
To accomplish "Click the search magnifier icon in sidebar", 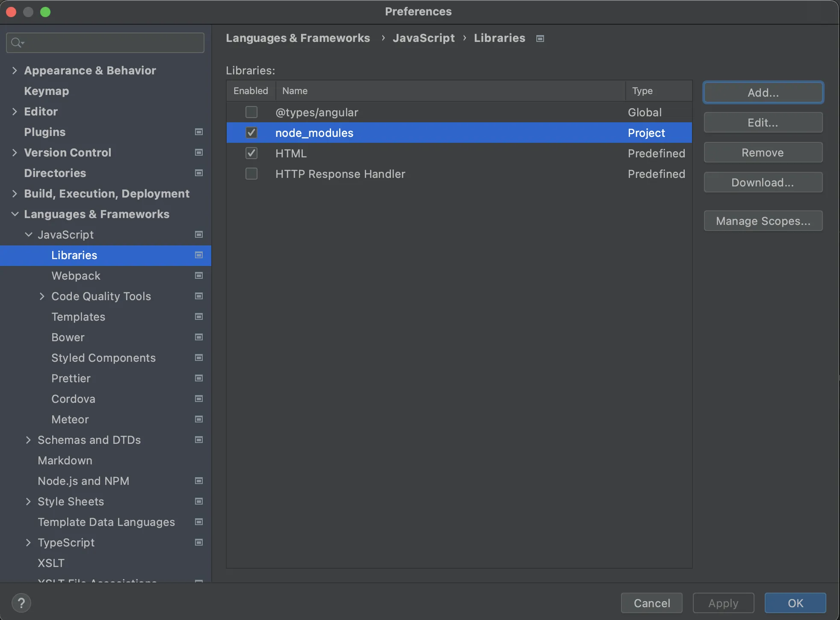I will click(17, 43).
